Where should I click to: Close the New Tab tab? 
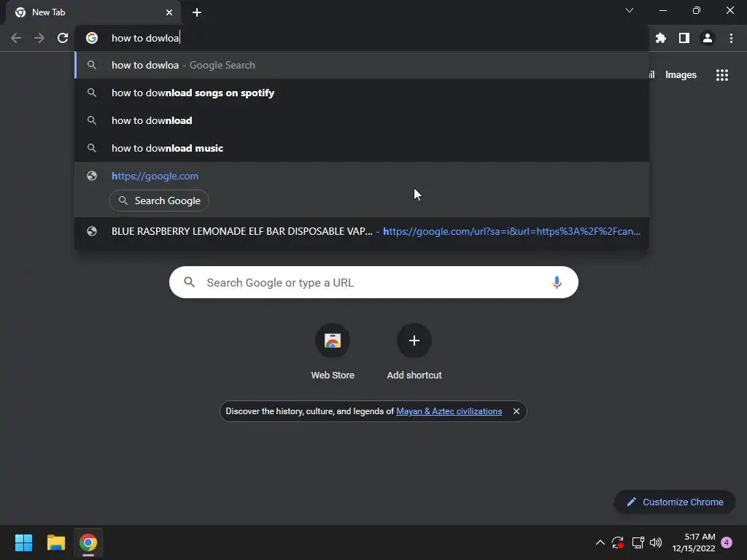coord(169,12)
